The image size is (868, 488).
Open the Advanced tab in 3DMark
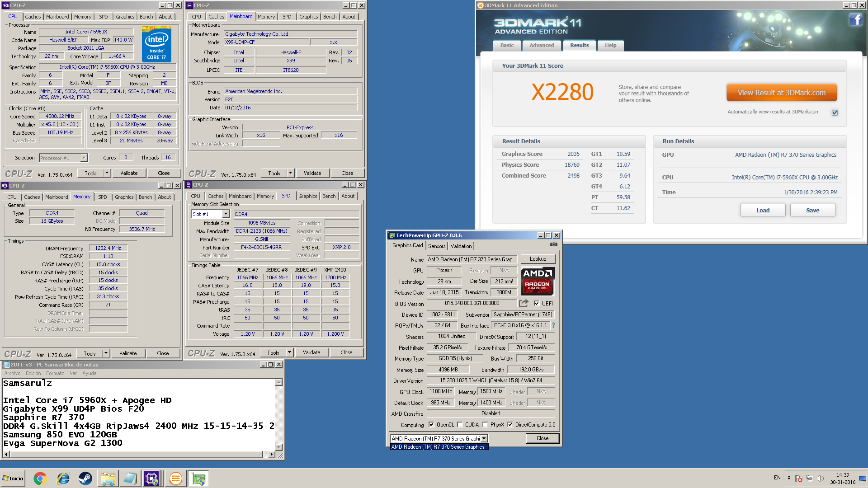(541, 45)
